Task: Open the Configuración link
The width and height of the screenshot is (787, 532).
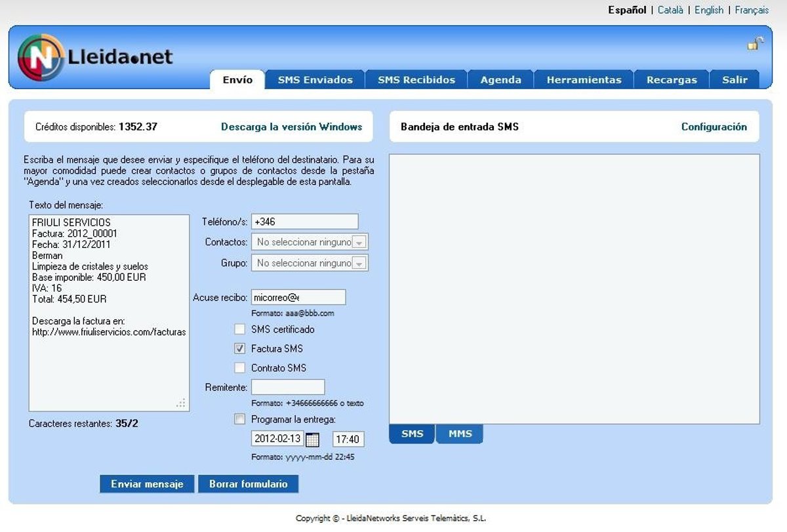Action: tap(714, 127)
